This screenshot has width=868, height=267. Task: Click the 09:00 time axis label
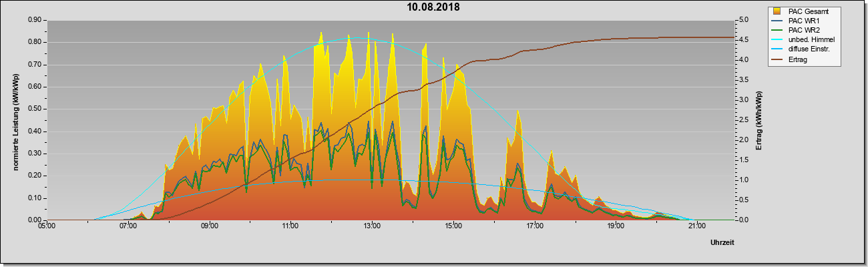[209, 226]
